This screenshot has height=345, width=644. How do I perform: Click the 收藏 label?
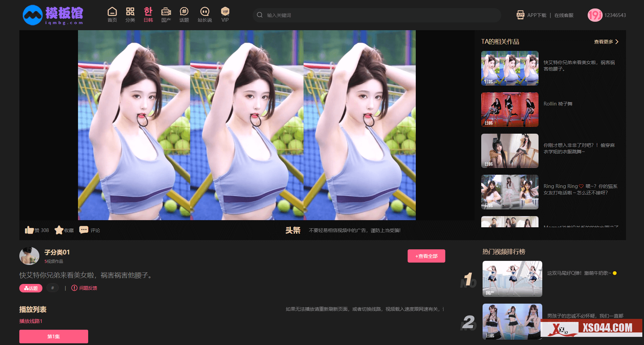click(x=69, y=230)
